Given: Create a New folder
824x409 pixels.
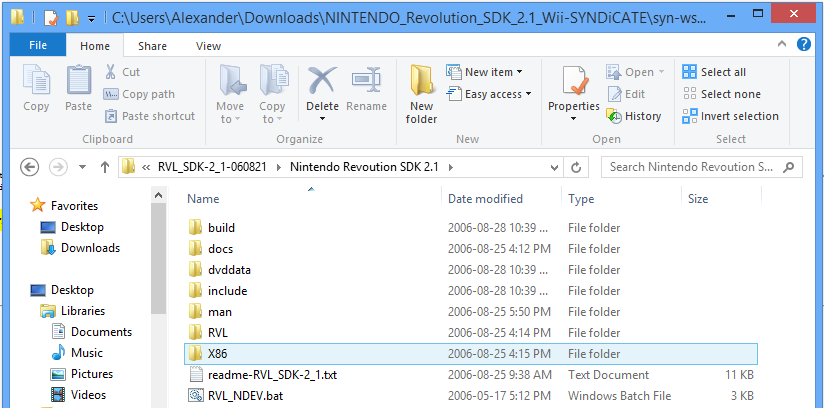Looking at the screenshot, I should [421, 95].
